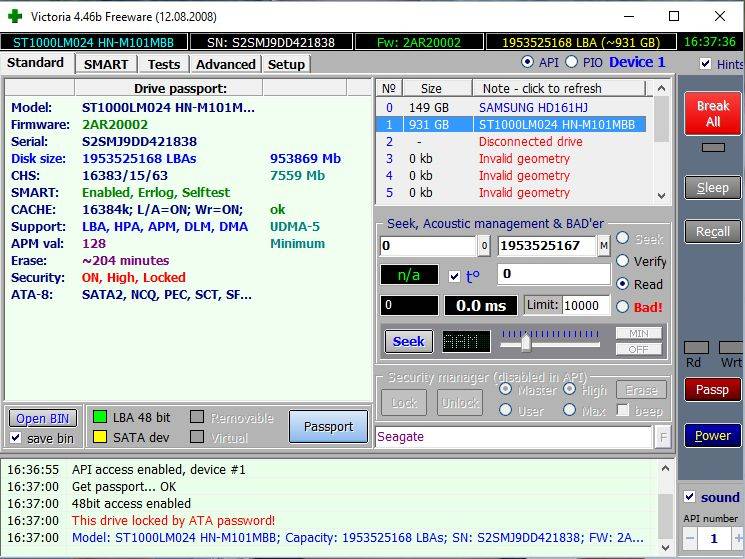Click the Security value ON, High, Locked

click(134, 277)
